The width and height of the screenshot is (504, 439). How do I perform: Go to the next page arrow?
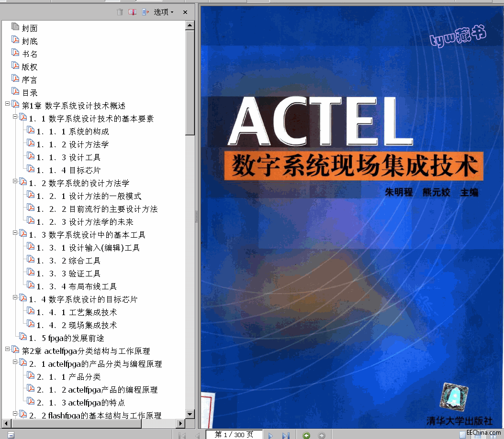tap(270, 436)
